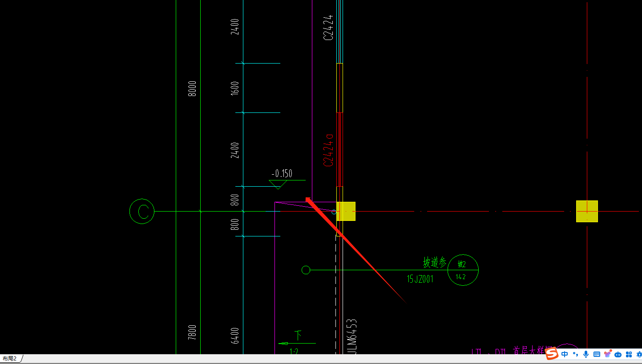Select the axis bubble labeled C

142,211
